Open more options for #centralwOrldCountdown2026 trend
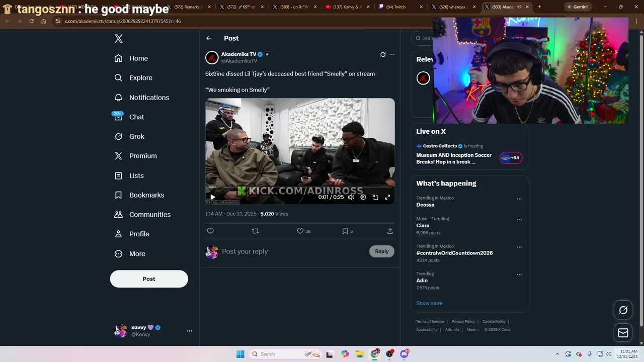644x362 pixels. coord(519,247)
